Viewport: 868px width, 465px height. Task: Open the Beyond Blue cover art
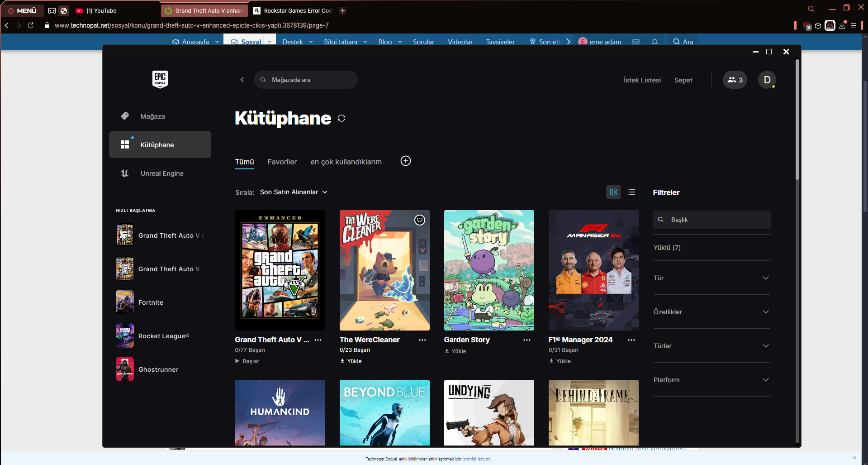click(384, 413)
